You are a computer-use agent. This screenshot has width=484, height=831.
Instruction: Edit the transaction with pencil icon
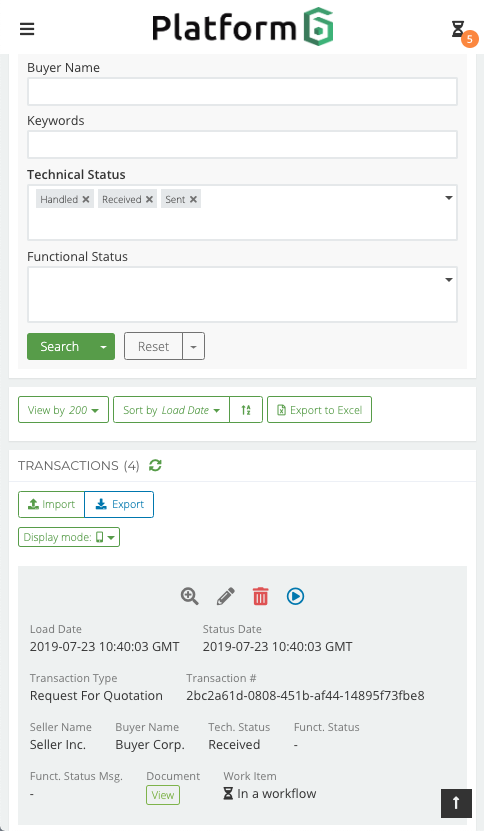[x=225, y=596]
